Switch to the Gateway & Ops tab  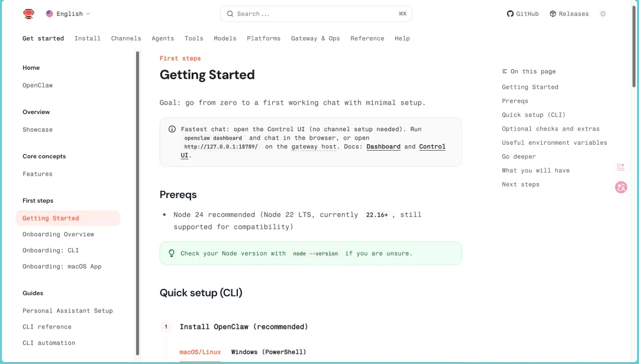(x=315, y=38)
